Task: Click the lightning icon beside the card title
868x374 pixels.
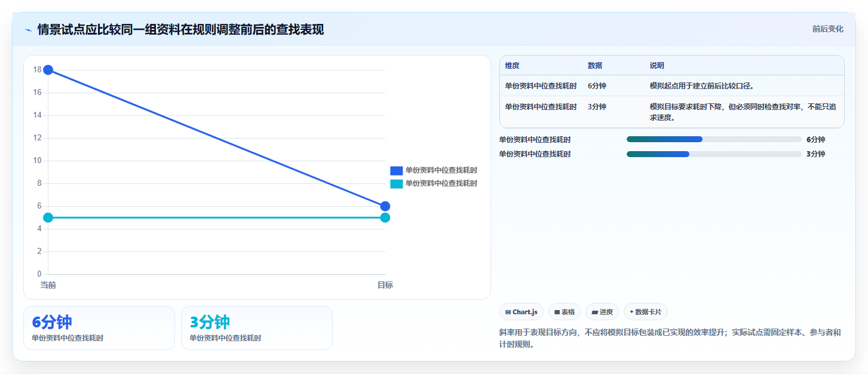Action: click(x=28, y=29)
